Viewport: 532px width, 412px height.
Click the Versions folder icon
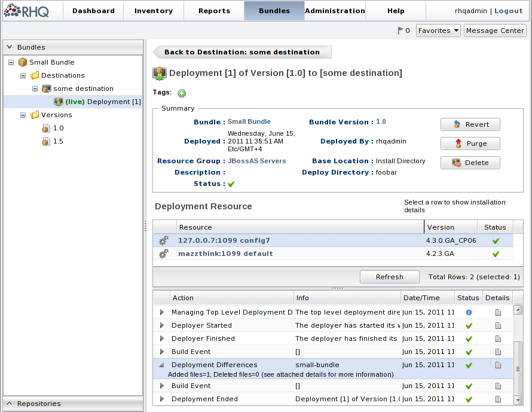[35, 115]
